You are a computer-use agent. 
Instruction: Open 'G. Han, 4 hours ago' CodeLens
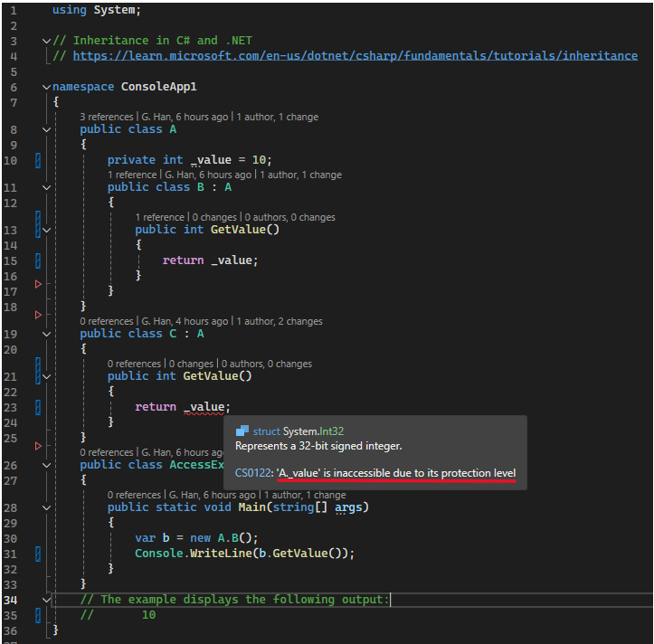pos(185,321)
